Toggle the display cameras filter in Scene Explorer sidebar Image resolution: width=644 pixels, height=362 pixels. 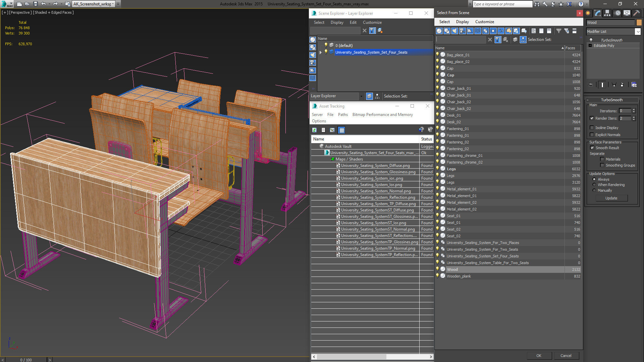coord(313,63)
